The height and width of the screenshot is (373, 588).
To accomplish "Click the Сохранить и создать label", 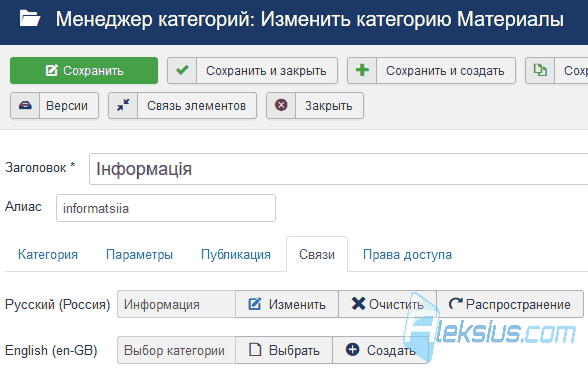I will pos(445,70).
